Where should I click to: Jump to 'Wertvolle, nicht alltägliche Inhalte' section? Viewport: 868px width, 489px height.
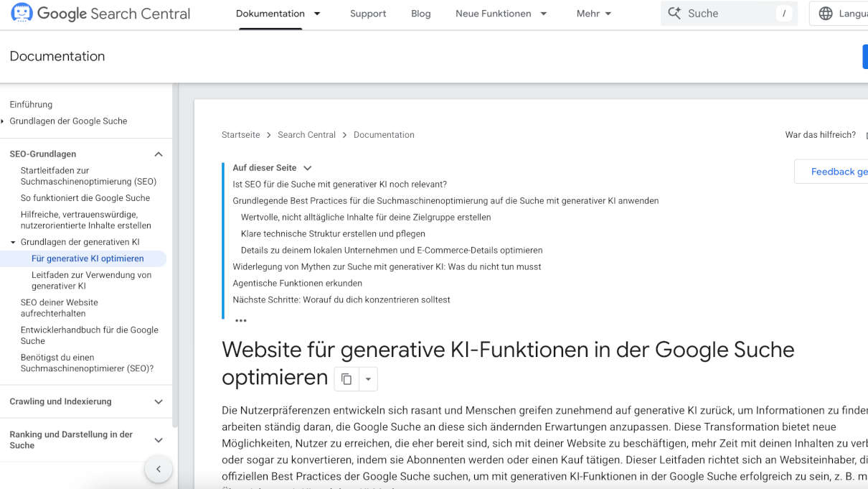pyautogui.click(x=366, y=218)
